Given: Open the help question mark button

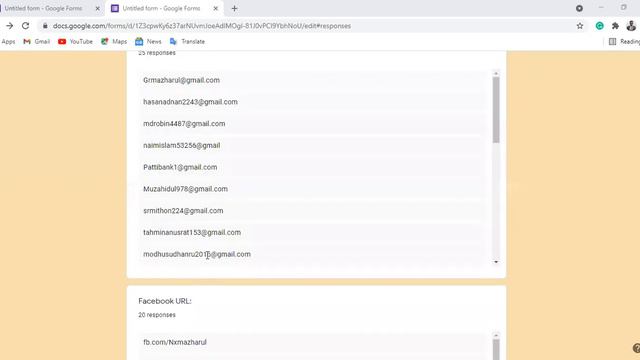Looking at the screenshot, I should [636, 348].
